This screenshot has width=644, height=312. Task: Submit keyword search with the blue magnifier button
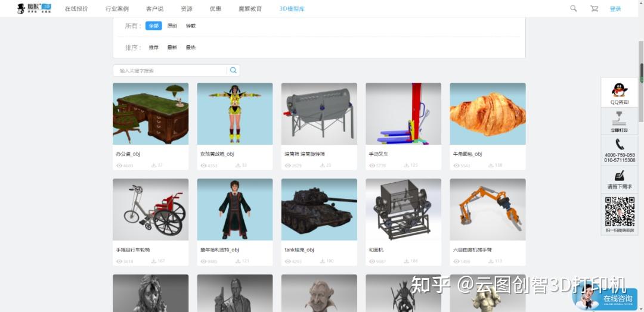click(233, 70)
